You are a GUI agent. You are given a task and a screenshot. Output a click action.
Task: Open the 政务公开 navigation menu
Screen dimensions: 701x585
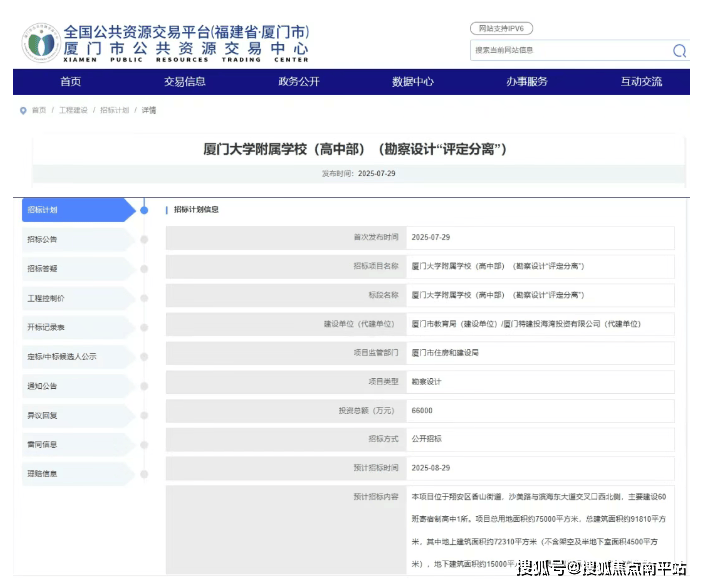[x=299, y=82]
